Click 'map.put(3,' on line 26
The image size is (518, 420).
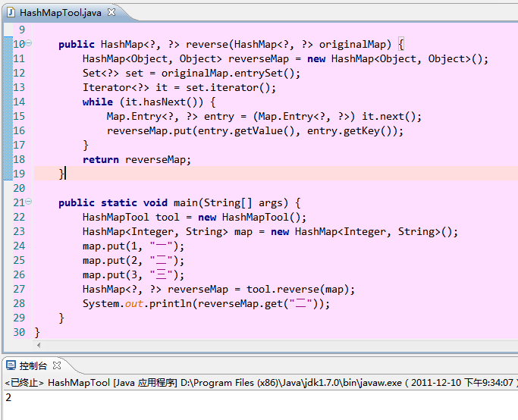click(113, 275)
